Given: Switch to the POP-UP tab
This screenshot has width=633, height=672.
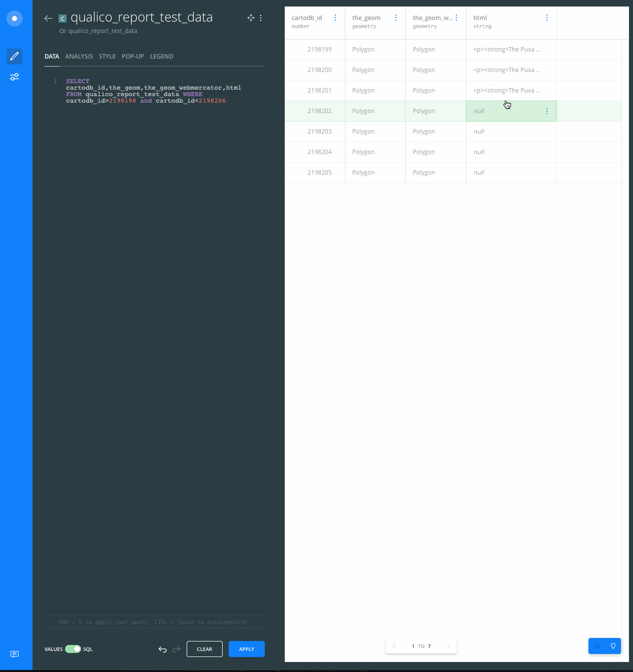Looking at the screenshot, I should tap(133, 57).
